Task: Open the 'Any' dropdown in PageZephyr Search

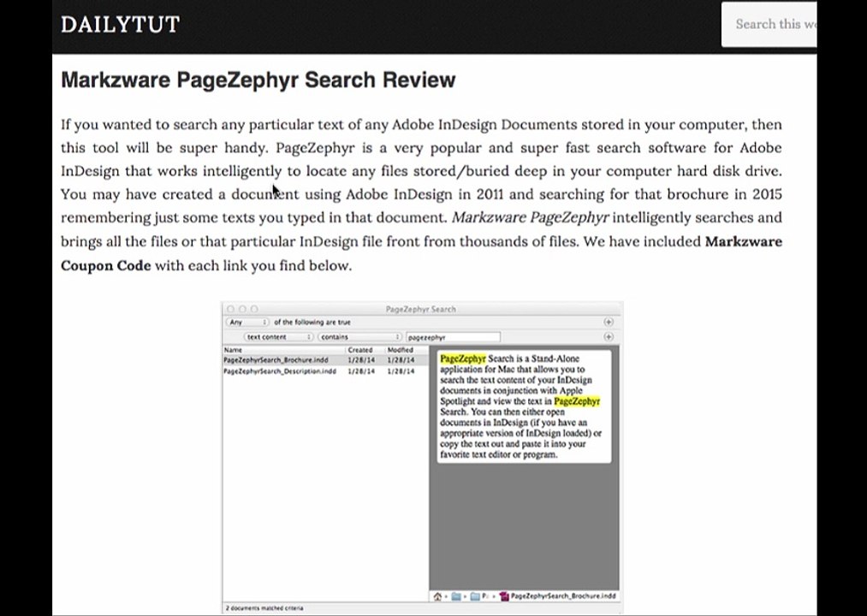Action: click(x=247, y=322)
